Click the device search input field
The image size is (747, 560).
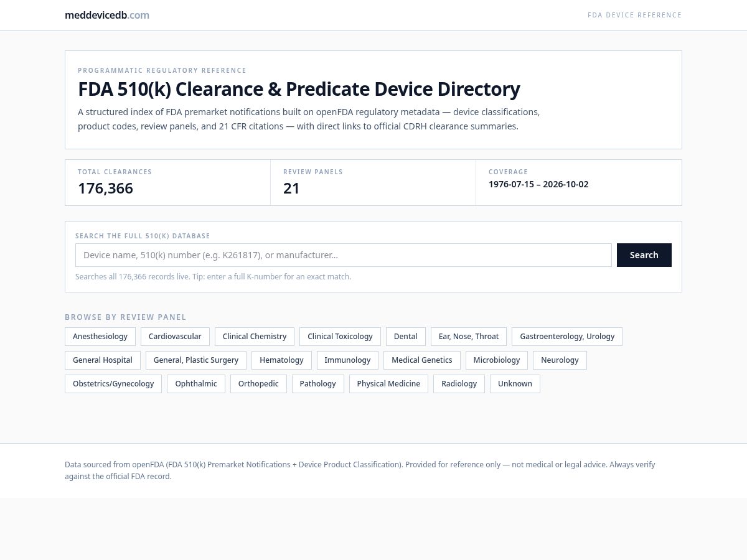pyautogui.click(x=344, y=255)
